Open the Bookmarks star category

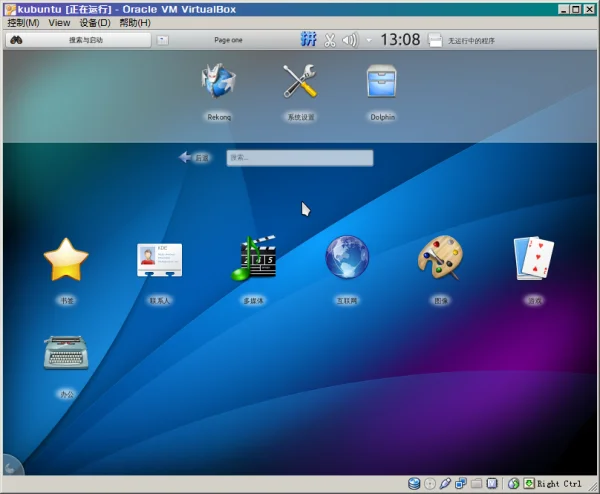click(66, 260)
